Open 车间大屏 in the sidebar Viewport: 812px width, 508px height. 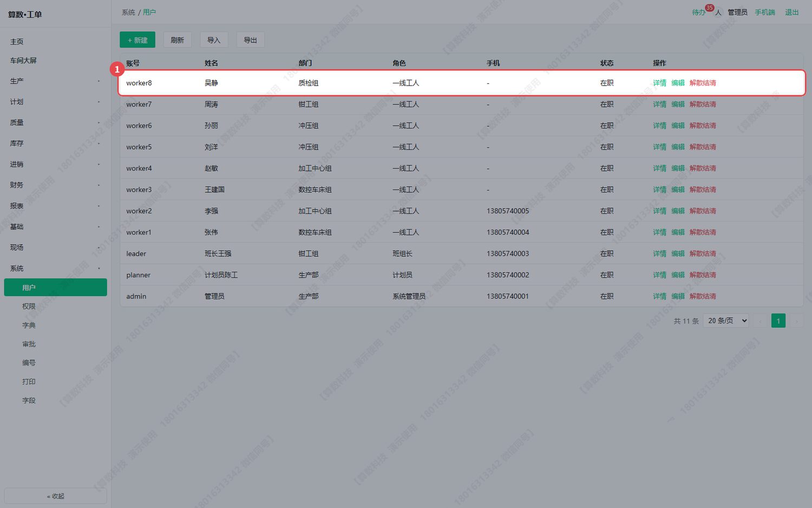point(55,61)
